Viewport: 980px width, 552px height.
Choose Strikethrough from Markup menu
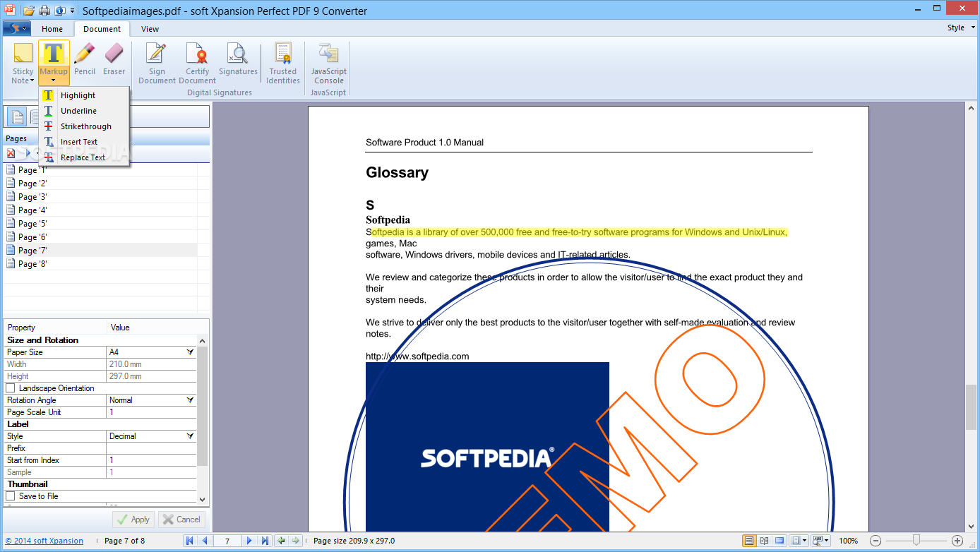click(x=84, y=126)
